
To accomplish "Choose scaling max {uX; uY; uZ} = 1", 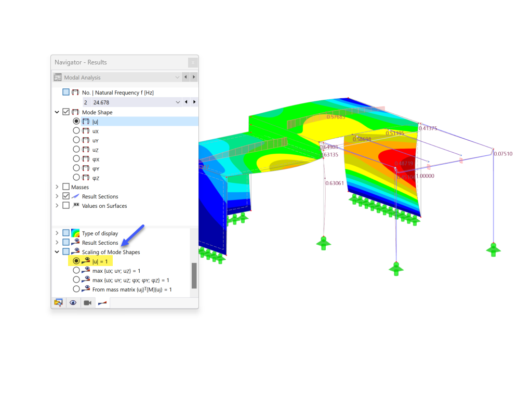I will [x=76, y=270].
